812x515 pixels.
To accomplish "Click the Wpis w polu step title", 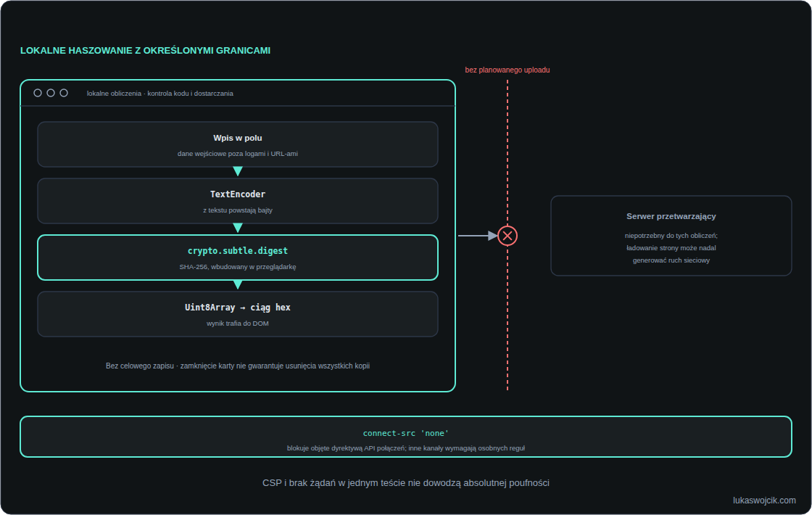I will [x=238, y=138].
